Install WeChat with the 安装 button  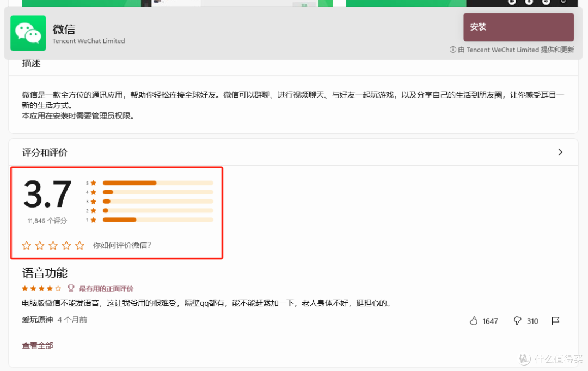coord(519,27)
